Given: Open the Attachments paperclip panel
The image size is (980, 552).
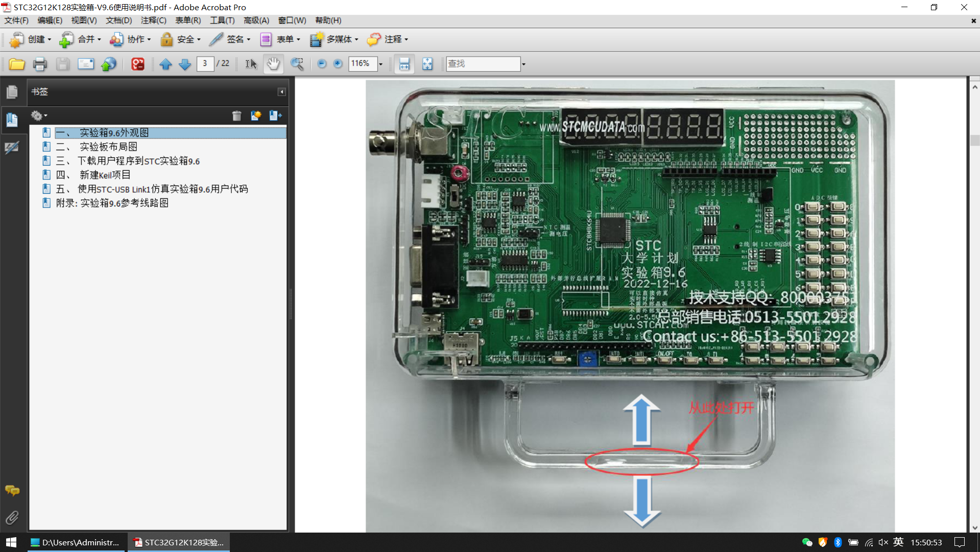Looking at the screenshot, I should tap(12, 518).
